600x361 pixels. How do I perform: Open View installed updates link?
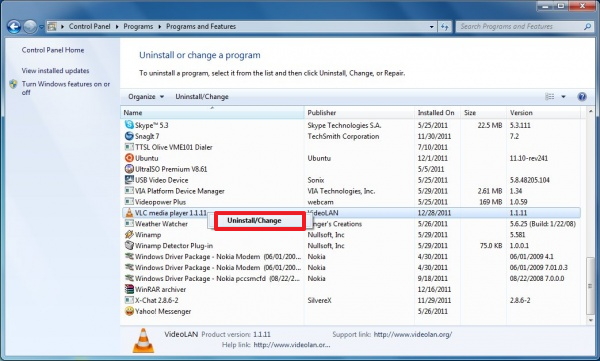pyautogui.click(x=55, y=70)
